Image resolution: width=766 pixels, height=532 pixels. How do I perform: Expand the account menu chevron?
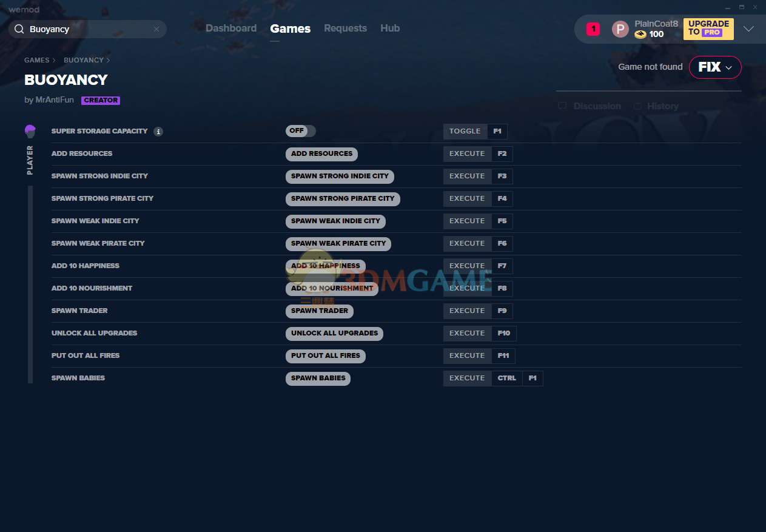748,29
